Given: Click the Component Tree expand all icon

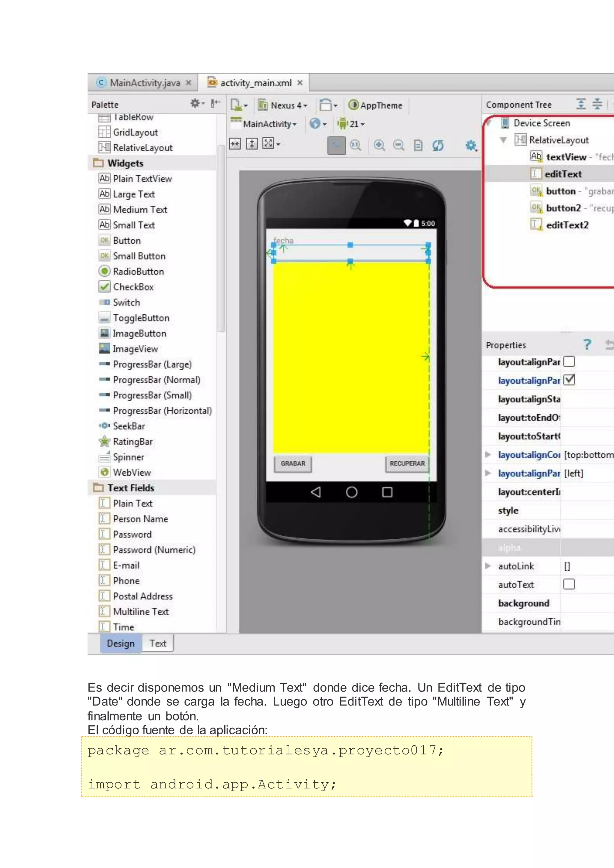Looking at the screenshot, I should pyautogui.click(x=581, y=104).
